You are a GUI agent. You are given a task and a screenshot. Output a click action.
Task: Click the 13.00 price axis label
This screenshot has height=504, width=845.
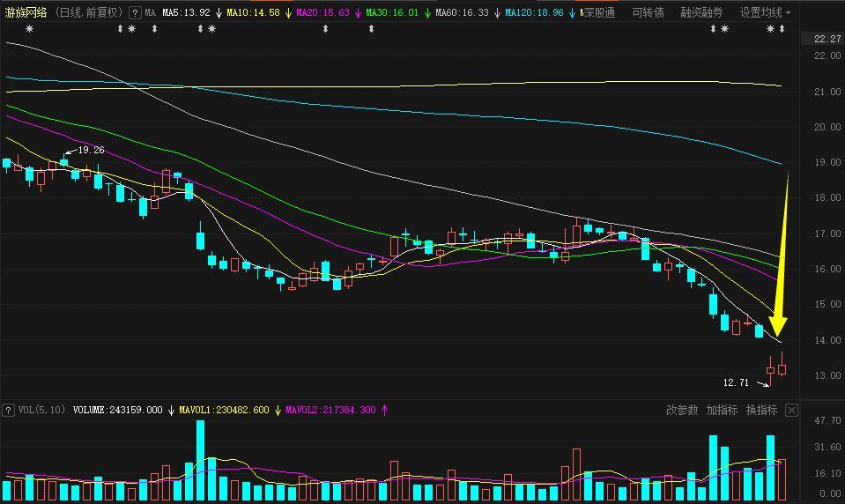827,375
